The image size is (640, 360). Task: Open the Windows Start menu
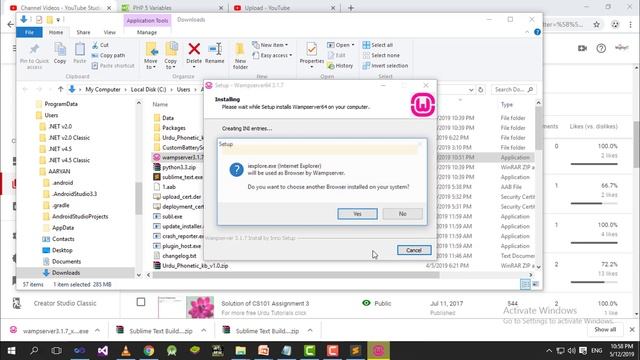11,351
